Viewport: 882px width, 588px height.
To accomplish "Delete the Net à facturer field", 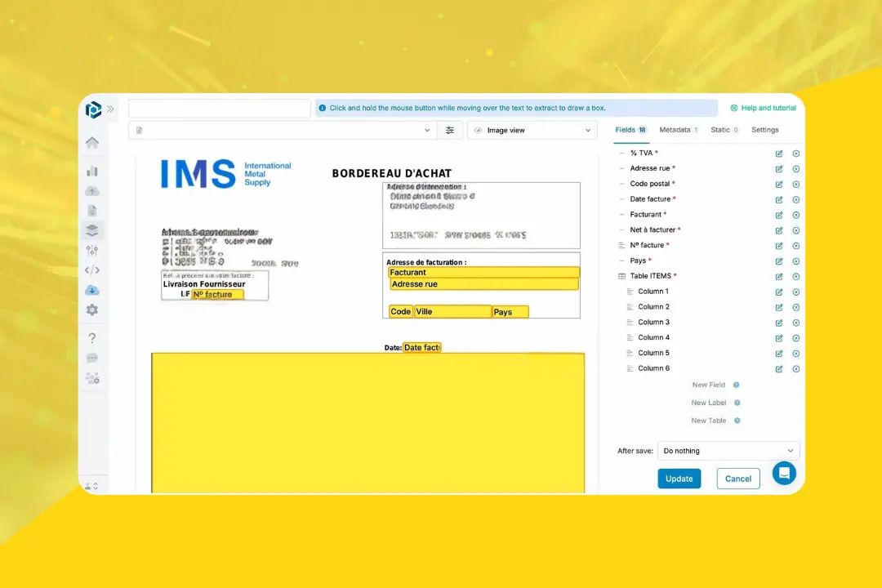I will (x=796, y=230).
